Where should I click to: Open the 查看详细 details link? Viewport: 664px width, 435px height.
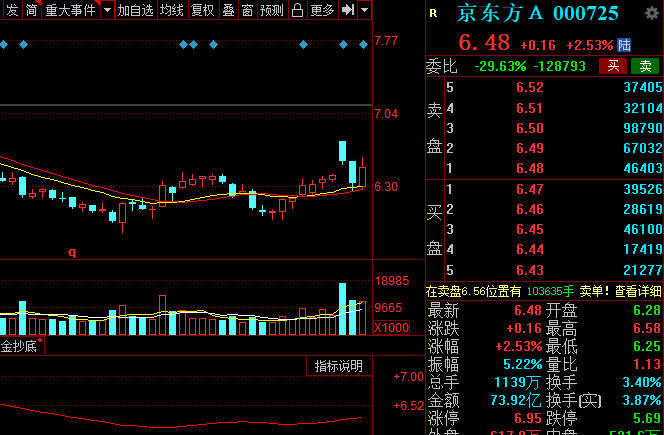(638, 291)
